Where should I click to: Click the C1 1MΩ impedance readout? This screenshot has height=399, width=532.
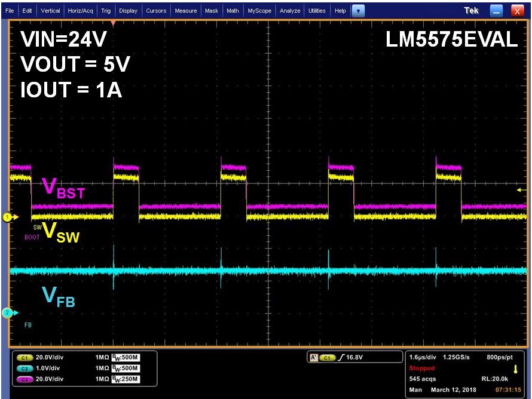[x=102, y=357]
